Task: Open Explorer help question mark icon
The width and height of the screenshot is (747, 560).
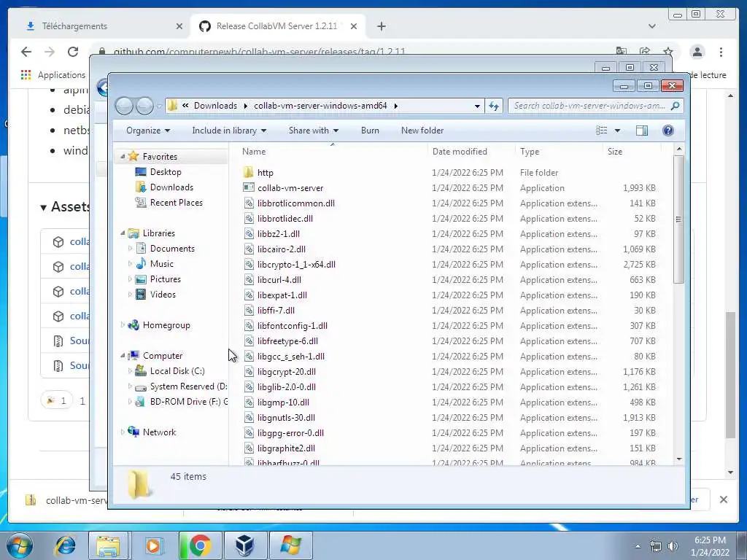Action: (x=668, y=131)
